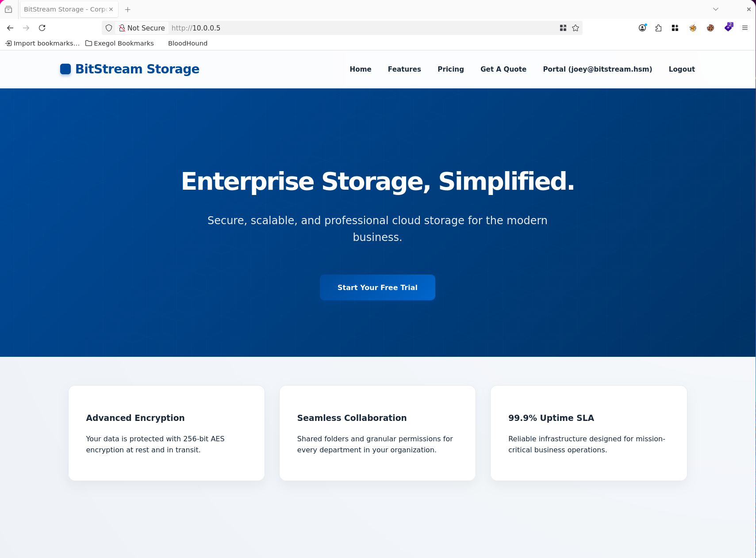Open the extensions puzzle icon
Viewport: 756px width, 558px height.
658,28
